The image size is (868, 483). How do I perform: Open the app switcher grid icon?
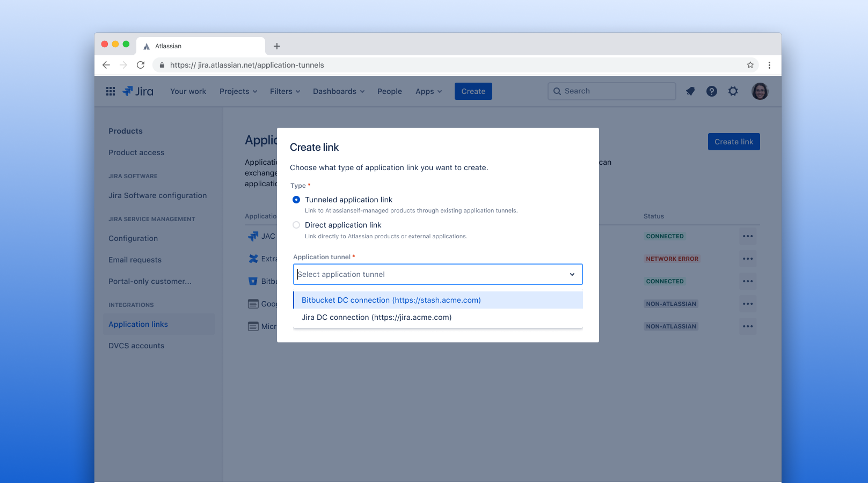tap(111, 91)
